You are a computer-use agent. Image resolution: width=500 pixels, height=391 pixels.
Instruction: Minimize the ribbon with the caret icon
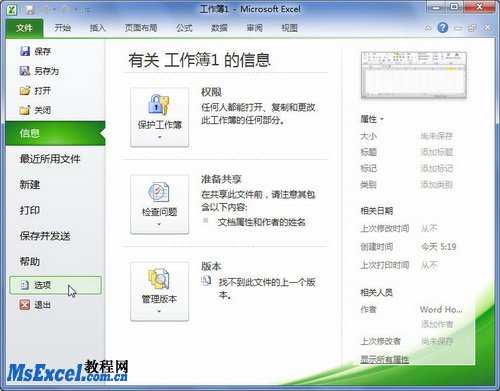pos(428,28)
